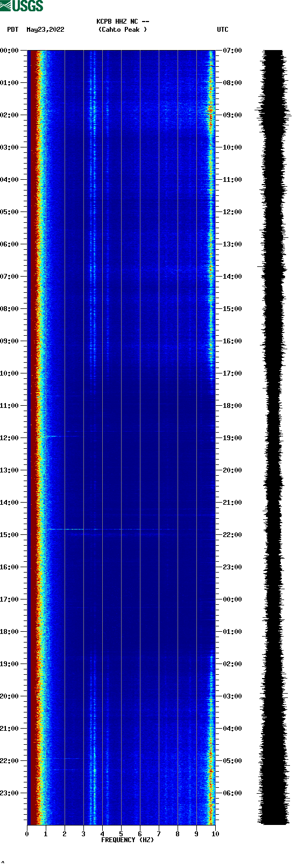297x868 pixels.
Task: Click the 04:00 UTC time label
Action: pyautogui.click(x=232, y=729)
